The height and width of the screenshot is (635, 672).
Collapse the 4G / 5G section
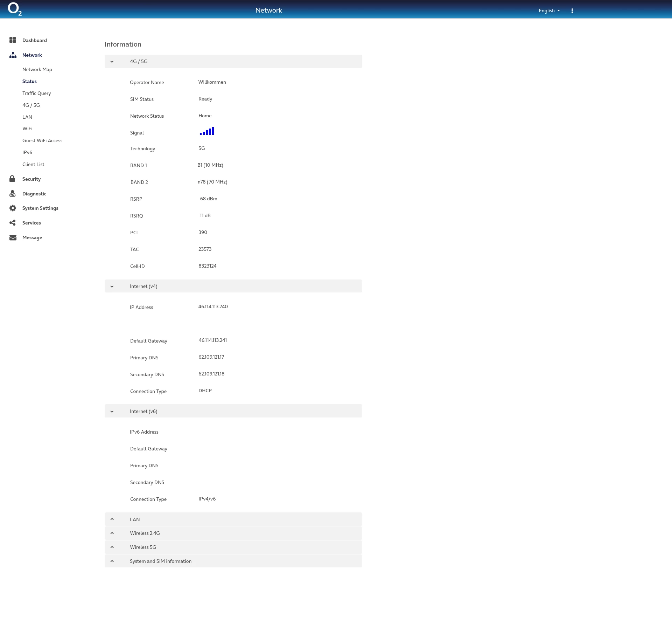tap(112, 62)
